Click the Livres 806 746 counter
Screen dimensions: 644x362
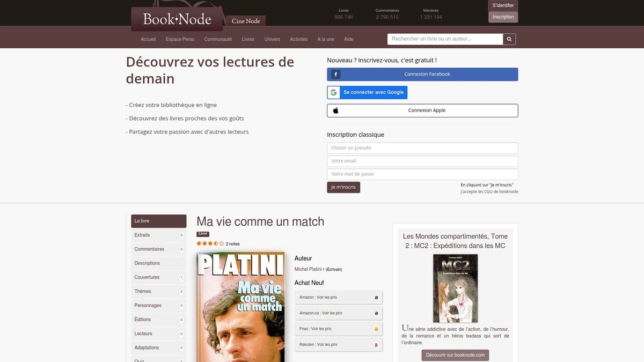[x=344, y=14]
